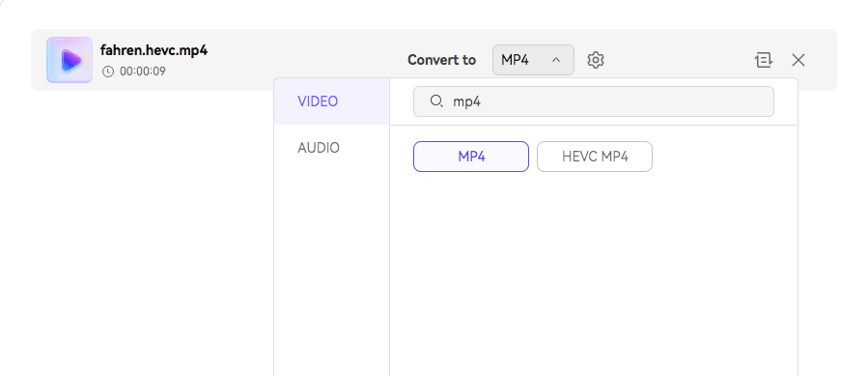This screenshot has height=376, width=868.
Task: Remove fahren.hevc.mp4 with the X icon
Action: 798,60
